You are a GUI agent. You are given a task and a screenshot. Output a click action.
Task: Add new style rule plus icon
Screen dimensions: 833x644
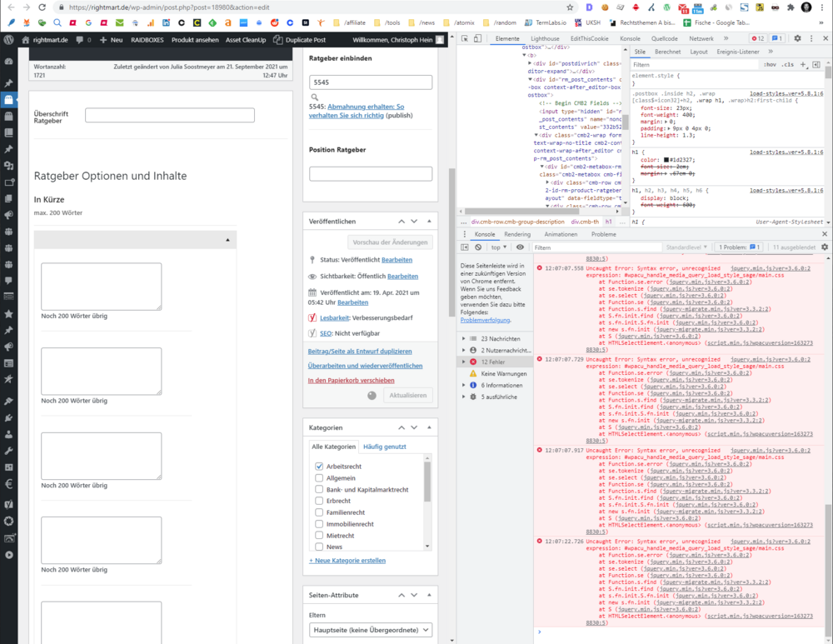pos(803,64)
